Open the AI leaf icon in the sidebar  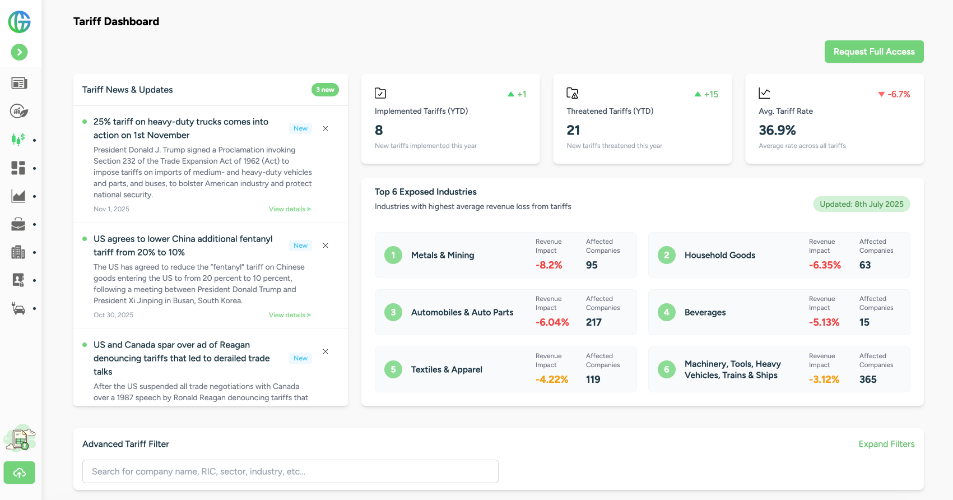click(19, 111)
